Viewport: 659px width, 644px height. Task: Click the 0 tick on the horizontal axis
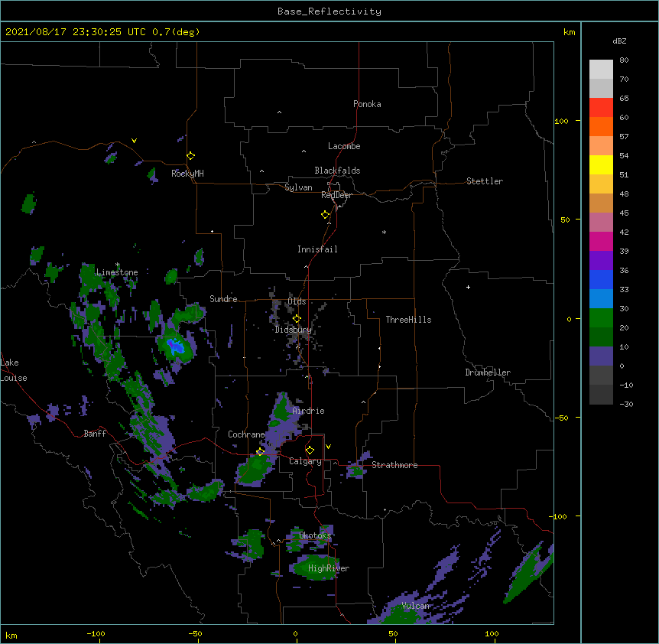(295, 633)
